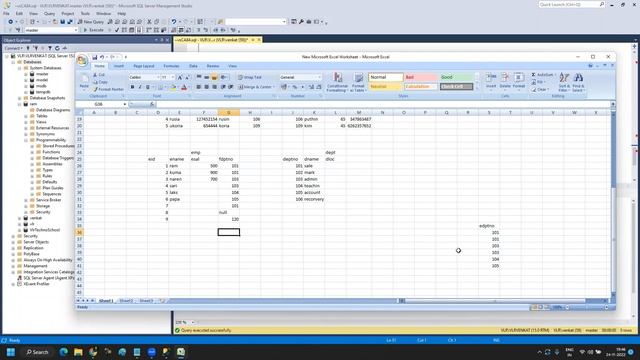The image size is (640, 360).
Task: Switch to the Insert ribbon tab
Action: click(119, 66)
